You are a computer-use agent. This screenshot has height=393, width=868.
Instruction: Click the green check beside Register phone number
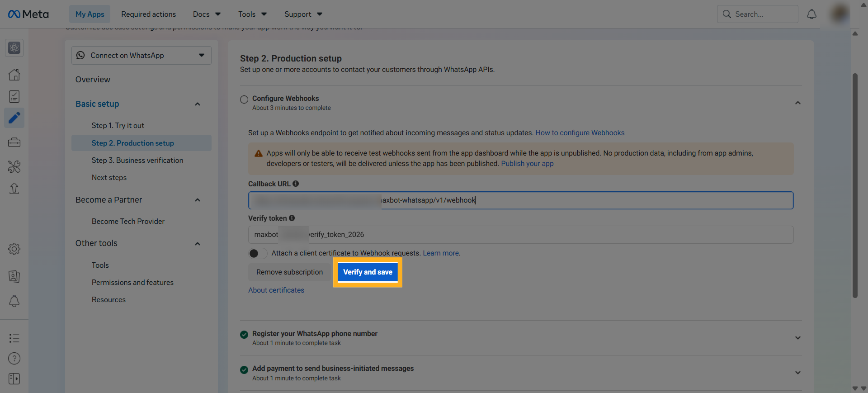coord(244,335)
